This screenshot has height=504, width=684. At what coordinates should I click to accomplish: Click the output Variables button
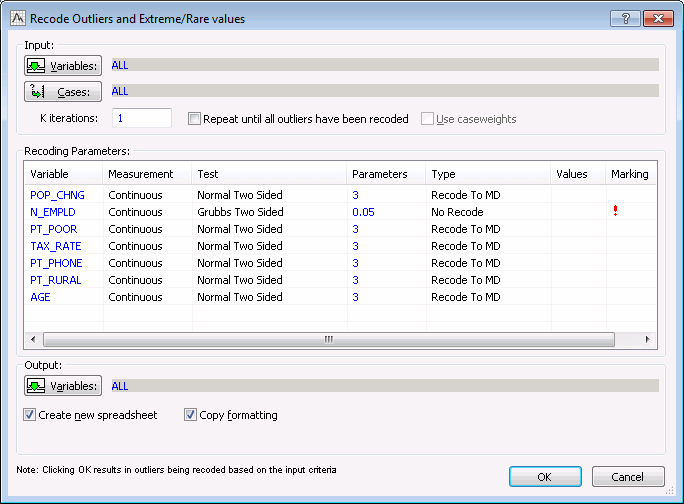62,386
